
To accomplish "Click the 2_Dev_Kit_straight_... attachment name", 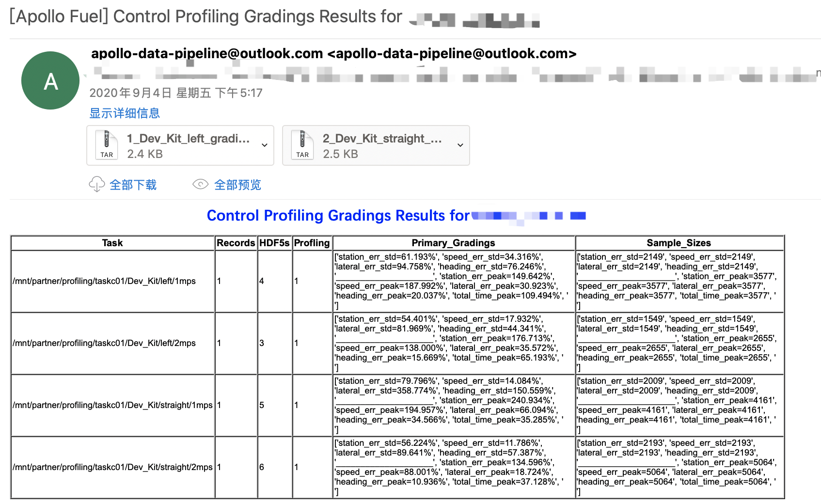I will point(382,139).
